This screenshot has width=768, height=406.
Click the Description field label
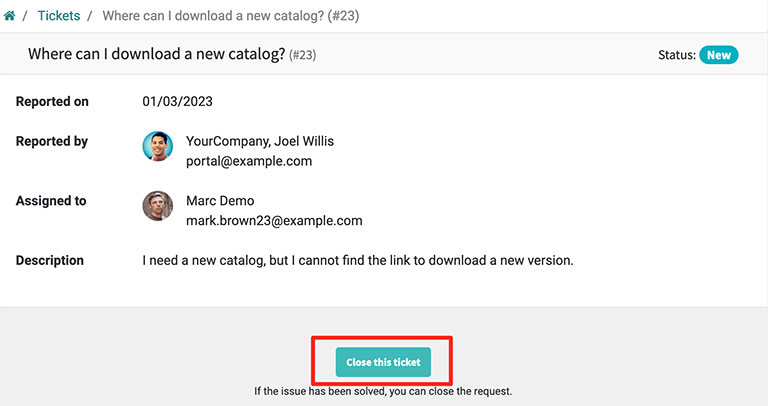coord(50,260)
